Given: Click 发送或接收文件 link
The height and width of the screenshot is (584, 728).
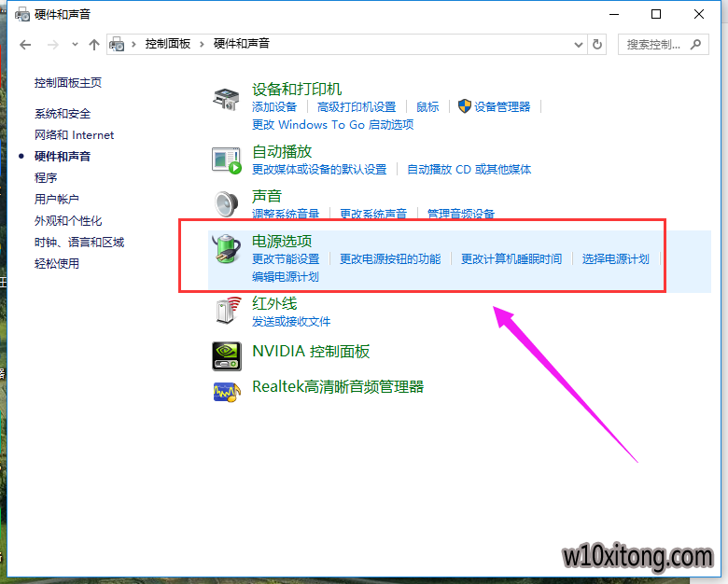Looking at the screenshot, I should pos(291,322).
